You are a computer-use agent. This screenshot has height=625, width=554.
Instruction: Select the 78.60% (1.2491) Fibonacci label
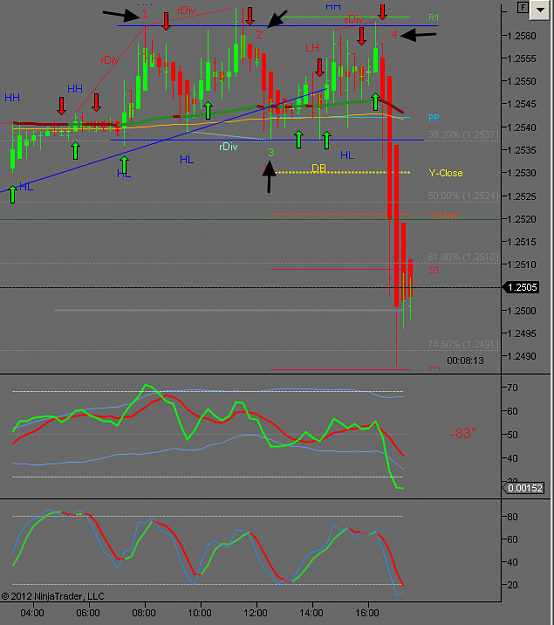(x=463, y=344)
